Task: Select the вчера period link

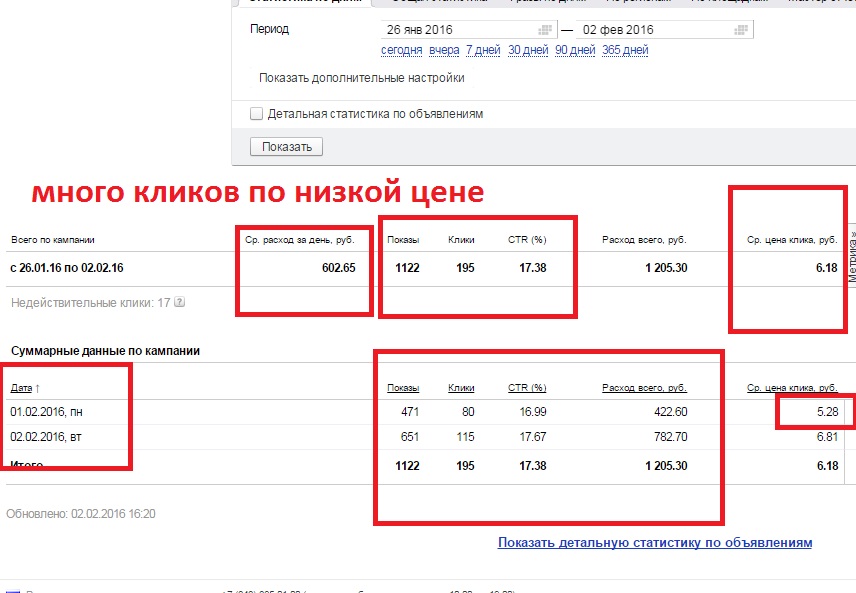Action: 444,50
